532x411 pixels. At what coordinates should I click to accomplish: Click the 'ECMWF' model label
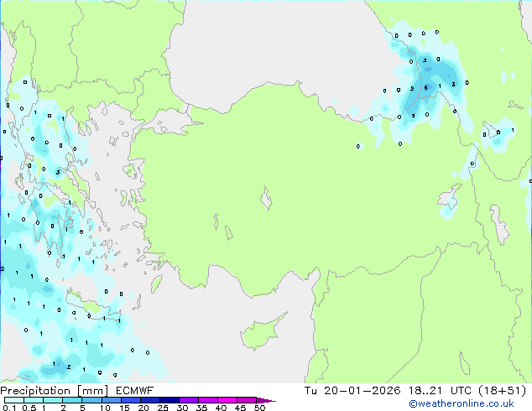135,391
